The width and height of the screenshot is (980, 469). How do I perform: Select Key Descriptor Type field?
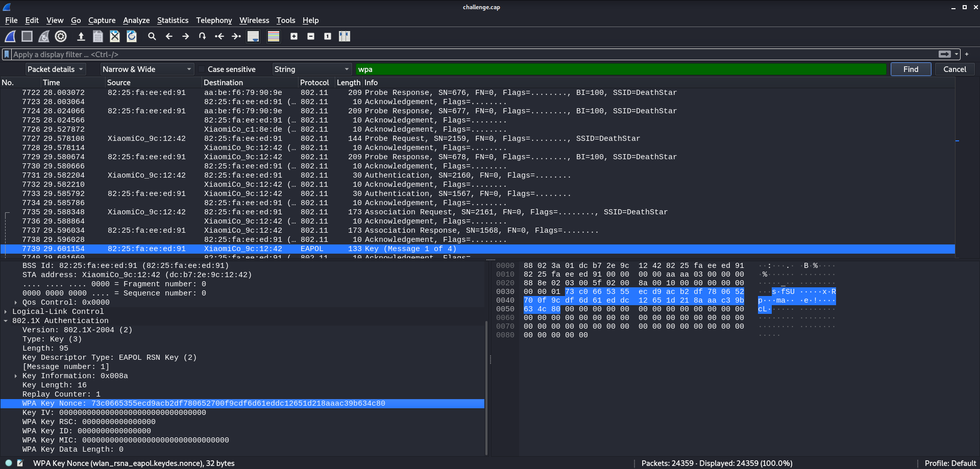(x=242, y=357)
